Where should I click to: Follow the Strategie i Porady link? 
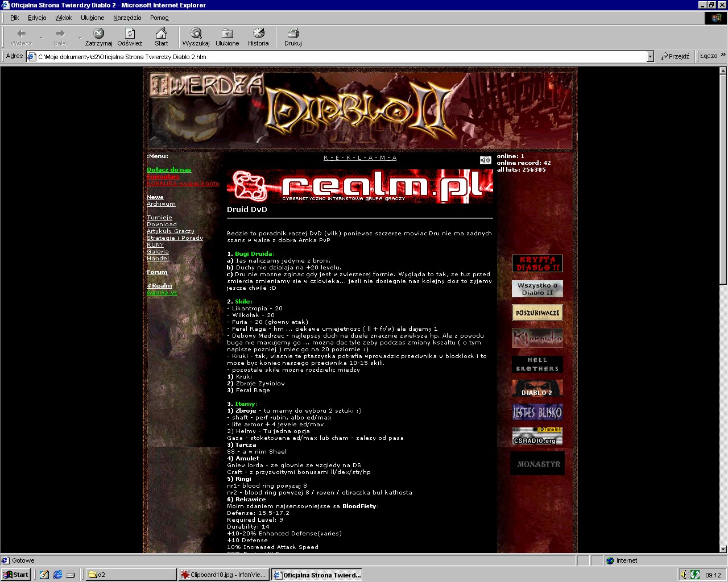coord(175,238)
